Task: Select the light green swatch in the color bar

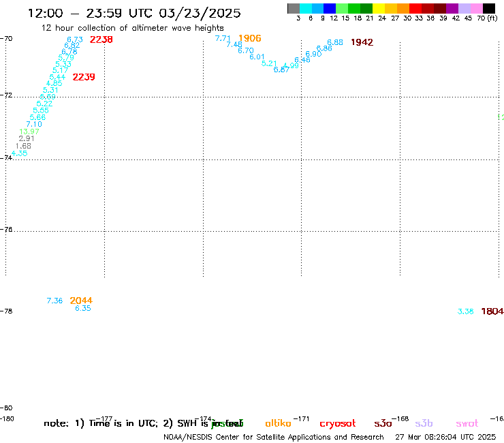Action: coord(342,8)
